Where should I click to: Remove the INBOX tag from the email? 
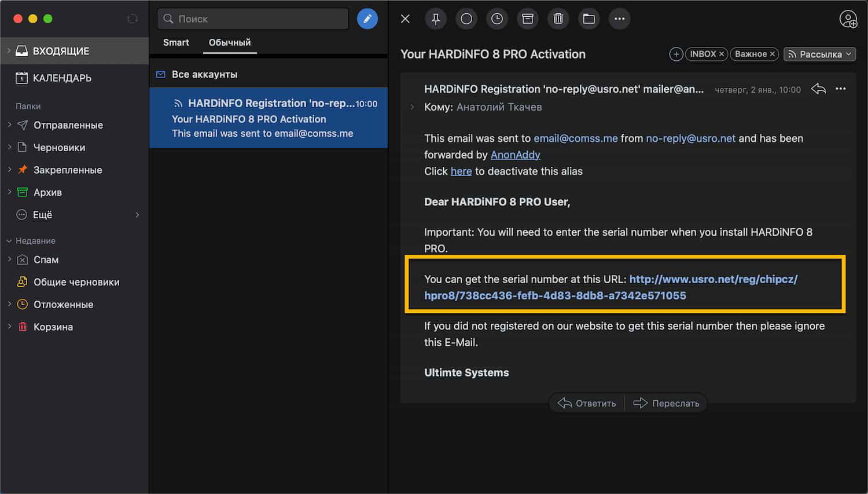point(722,54)
